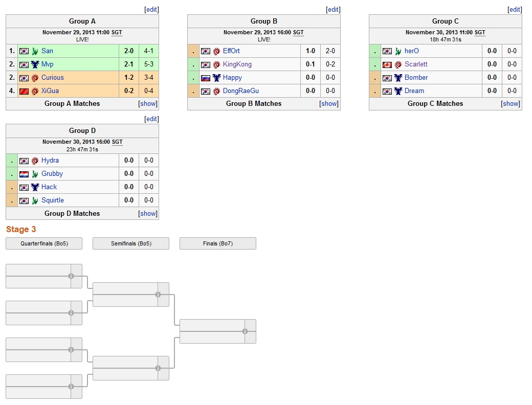Click the upper semifinal match box
The width and height of the screenshot is (532, 405).
tap(125, 295)
